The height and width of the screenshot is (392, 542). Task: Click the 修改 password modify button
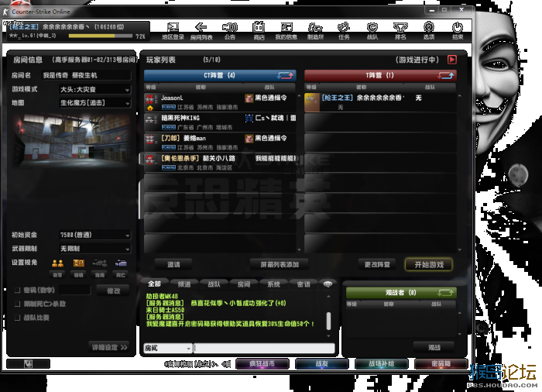113,291
